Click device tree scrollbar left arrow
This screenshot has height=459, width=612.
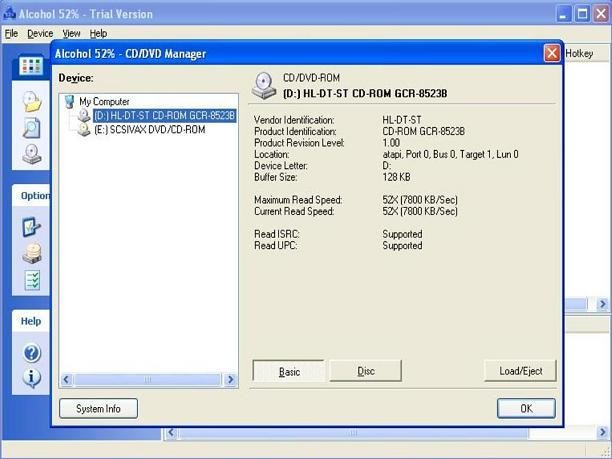(x=67, y=379)
